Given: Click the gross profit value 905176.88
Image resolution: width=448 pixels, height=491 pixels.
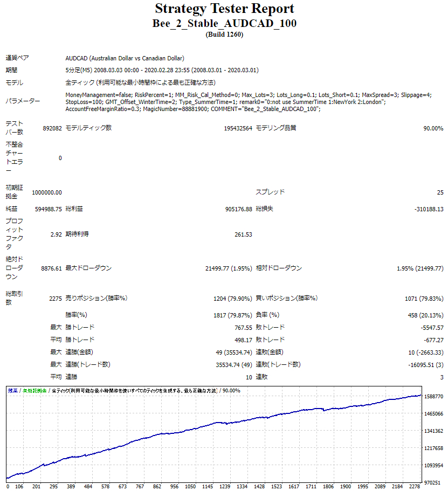Looking at the screenshot, I should 238,209.
